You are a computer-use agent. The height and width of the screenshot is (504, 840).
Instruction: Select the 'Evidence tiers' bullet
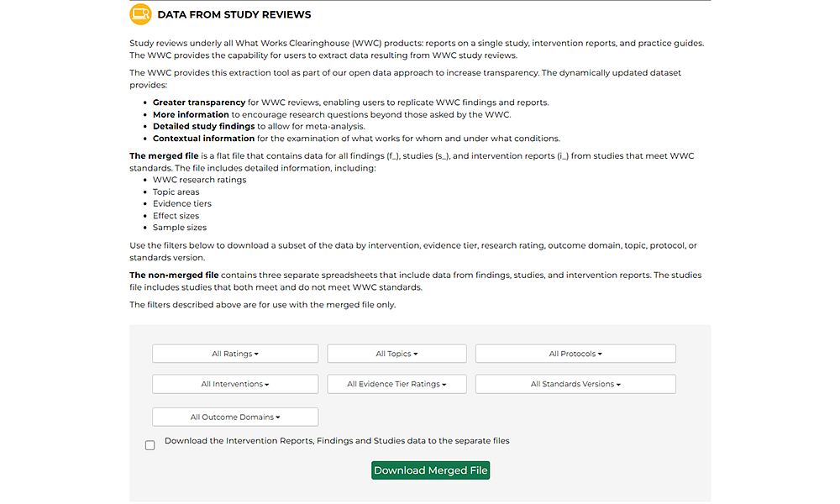tap(182, 203)
